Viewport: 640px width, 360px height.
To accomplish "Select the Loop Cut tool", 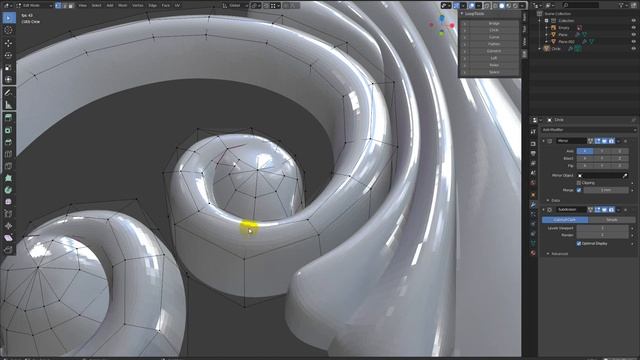I will pos(9,154).
